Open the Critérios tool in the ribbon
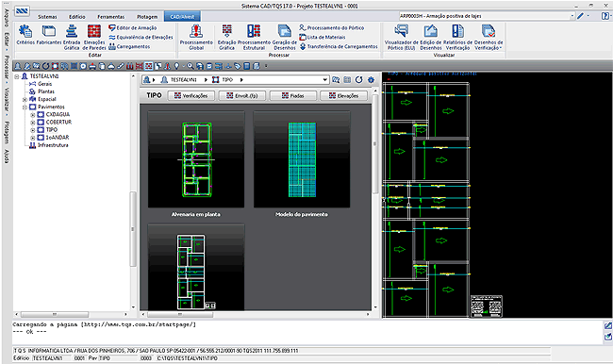The image size is (613, 364). click(25, 34)
